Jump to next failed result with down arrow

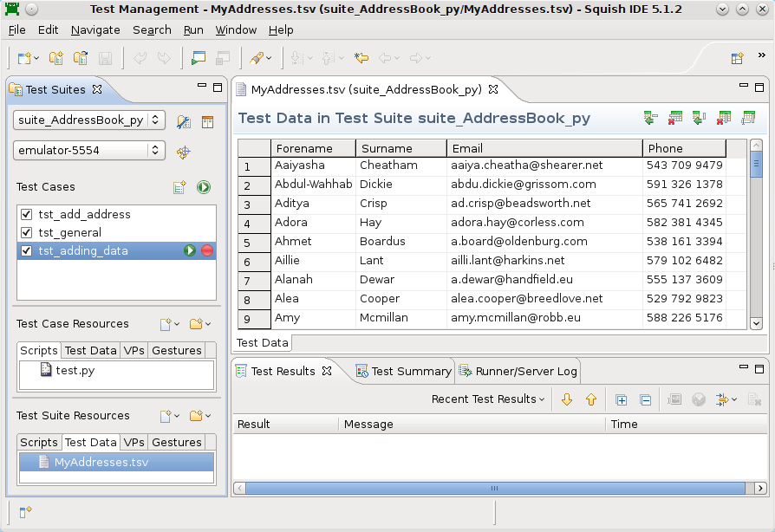point(567,399)
